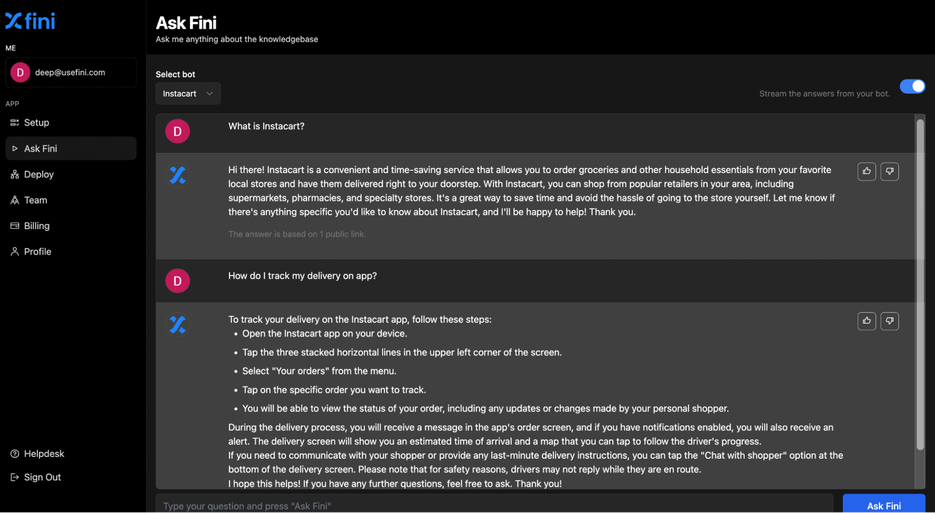
Task: Disable the stream answers toggle
Action: [x=911, y=87]
